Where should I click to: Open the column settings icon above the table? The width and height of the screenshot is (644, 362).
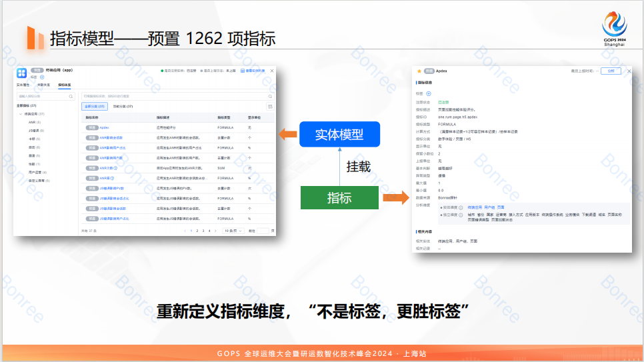click(x=270, y=107)
